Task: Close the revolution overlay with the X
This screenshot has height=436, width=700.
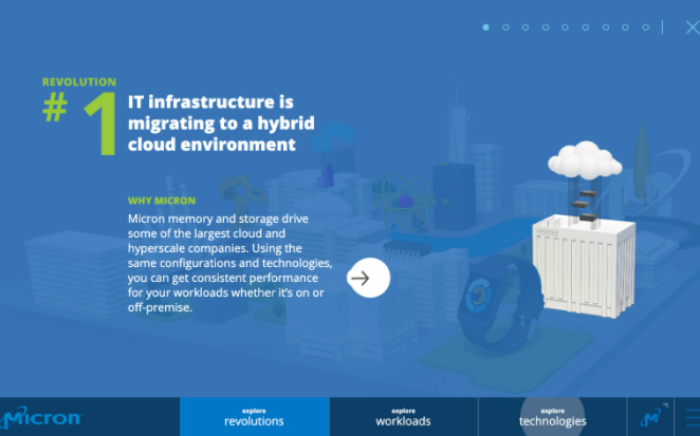Action: [x=692, y=27]
